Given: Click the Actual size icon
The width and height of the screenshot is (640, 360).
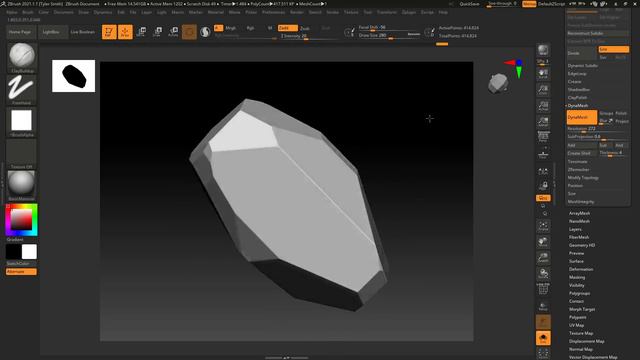Looking at the screenshot, I should pyautogui.click(x=543, y=106).
